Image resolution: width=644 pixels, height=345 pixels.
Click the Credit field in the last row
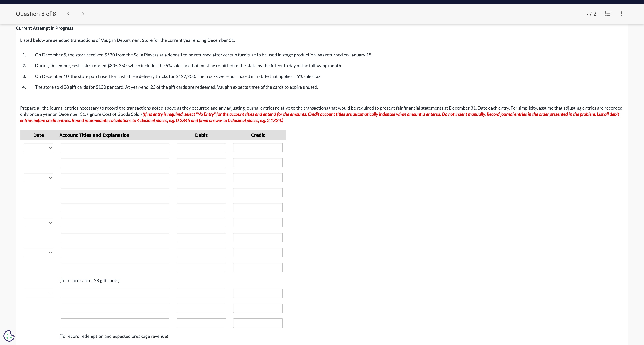click(258, 323)
